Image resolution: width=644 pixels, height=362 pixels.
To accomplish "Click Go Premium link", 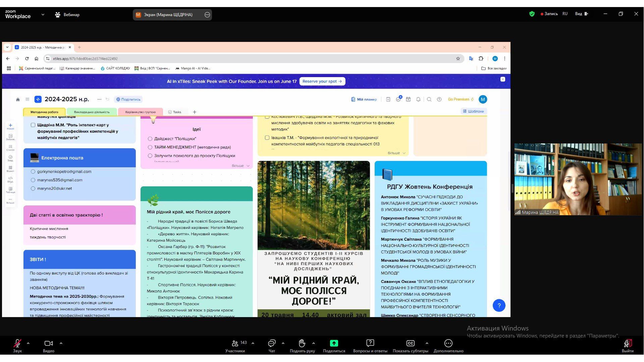I will [461, 100].
